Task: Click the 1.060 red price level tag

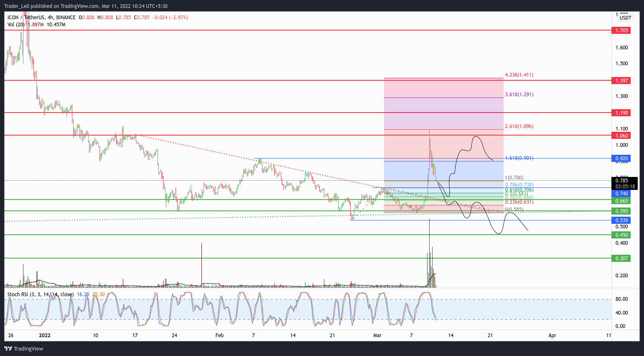Action: point(621,136)
